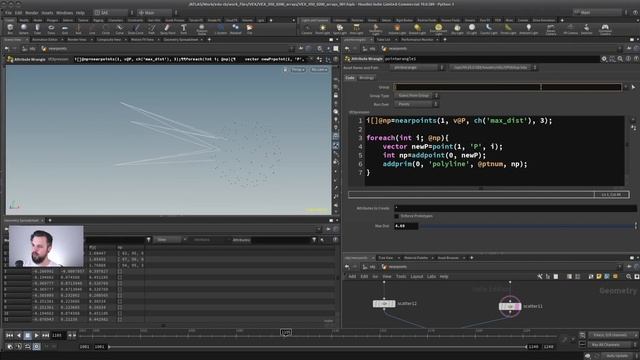The image size is (640, 360).
Task: Click the playback range slider bar
Action: coord(318,347)
